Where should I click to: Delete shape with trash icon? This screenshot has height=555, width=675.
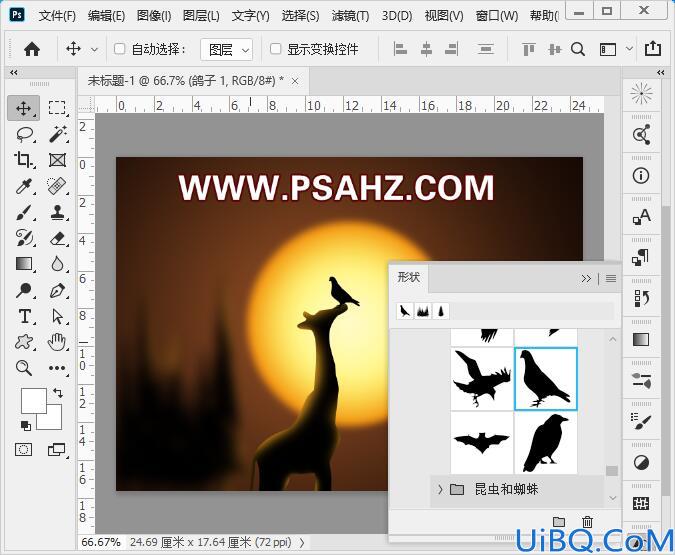587,522
